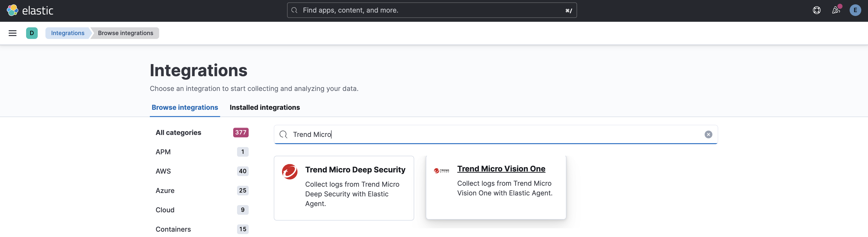Open the D space selector avatar
The width and height of the screenshot is (868, 237).
32,33
